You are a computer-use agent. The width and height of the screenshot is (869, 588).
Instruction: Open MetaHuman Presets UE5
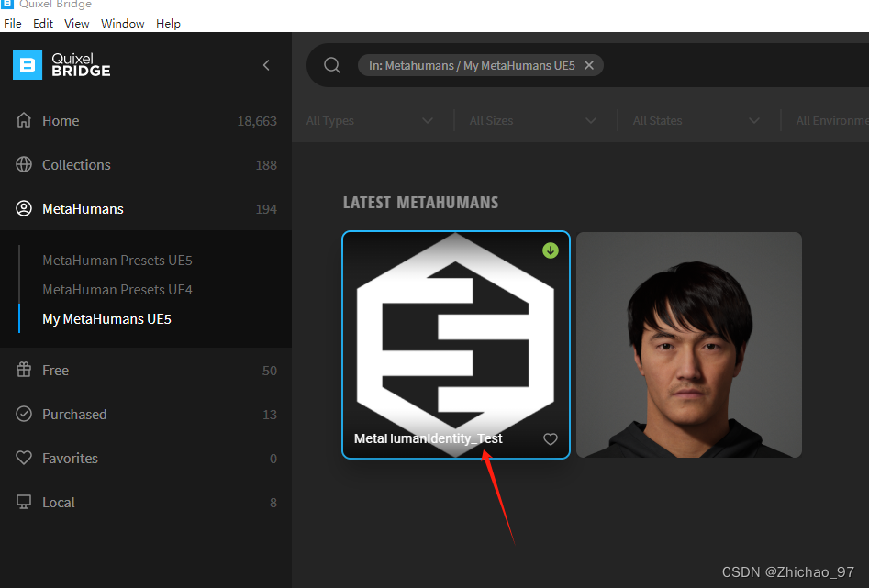click(117, 260)
